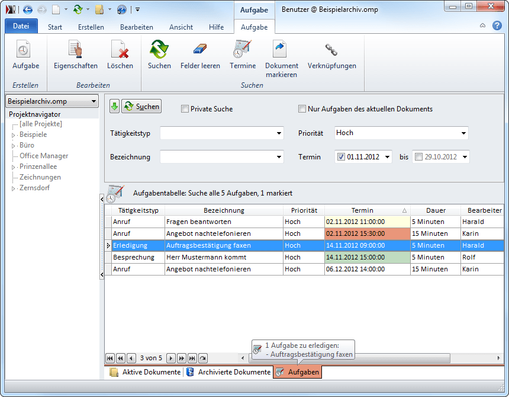Viewport: 509px width, 397px height.
Task: Open the Aktive Dokumente bottom tab
Action: pos(145,372)
